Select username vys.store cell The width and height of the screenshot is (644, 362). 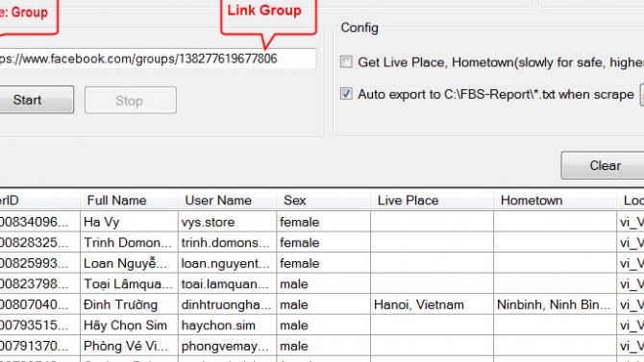click(227, 222)
